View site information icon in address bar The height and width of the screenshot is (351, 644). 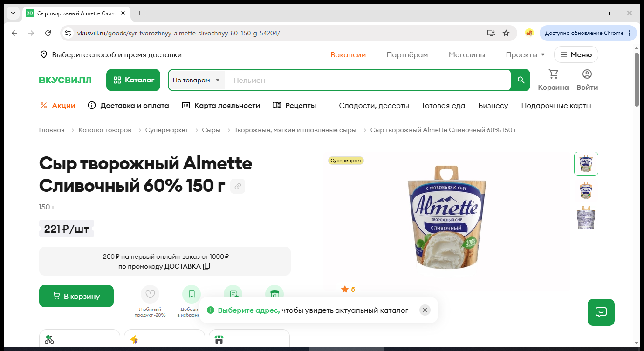68,33
